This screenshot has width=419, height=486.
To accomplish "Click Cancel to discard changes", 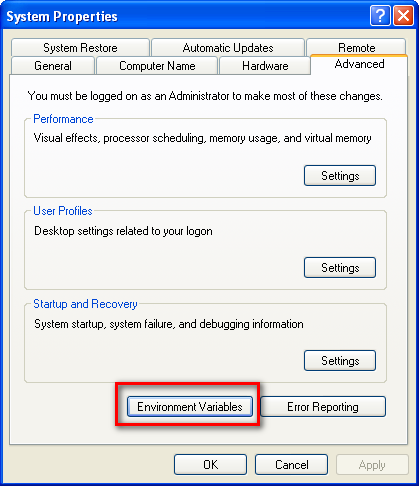I will tap(291, 465).
